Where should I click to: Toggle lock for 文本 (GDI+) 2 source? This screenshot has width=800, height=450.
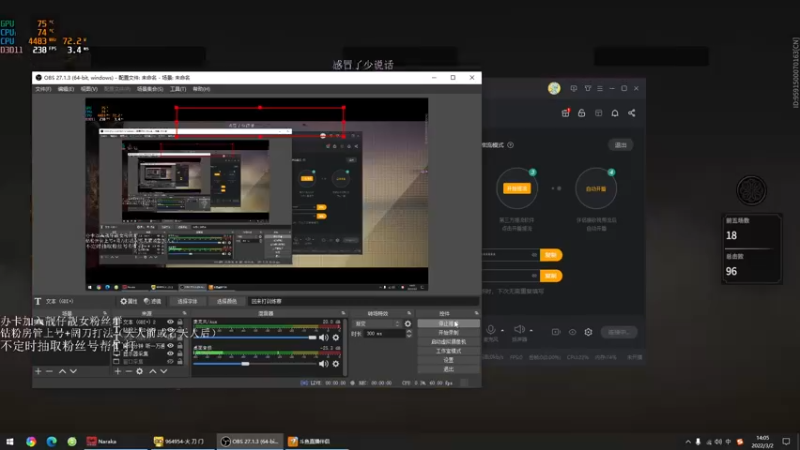pyautogui.click(x=180, y=322)
